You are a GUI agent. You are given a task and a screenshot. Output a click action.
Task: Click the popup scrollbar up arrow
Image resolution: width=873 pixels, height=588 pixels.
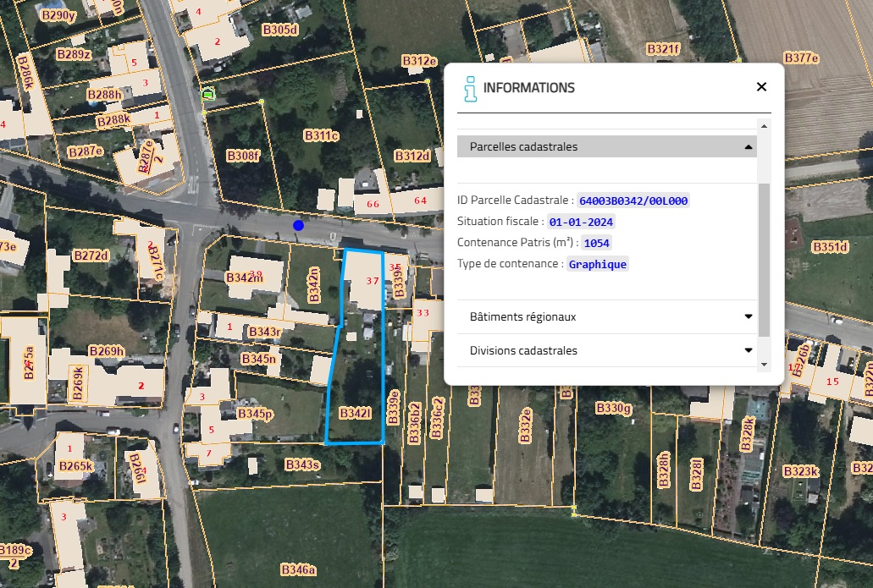pos(764,126)
